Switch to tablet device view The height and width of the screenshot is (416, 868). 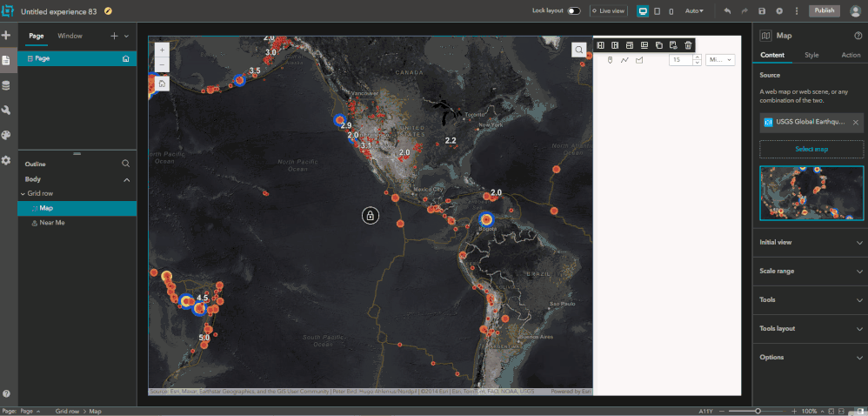[658, 11]
